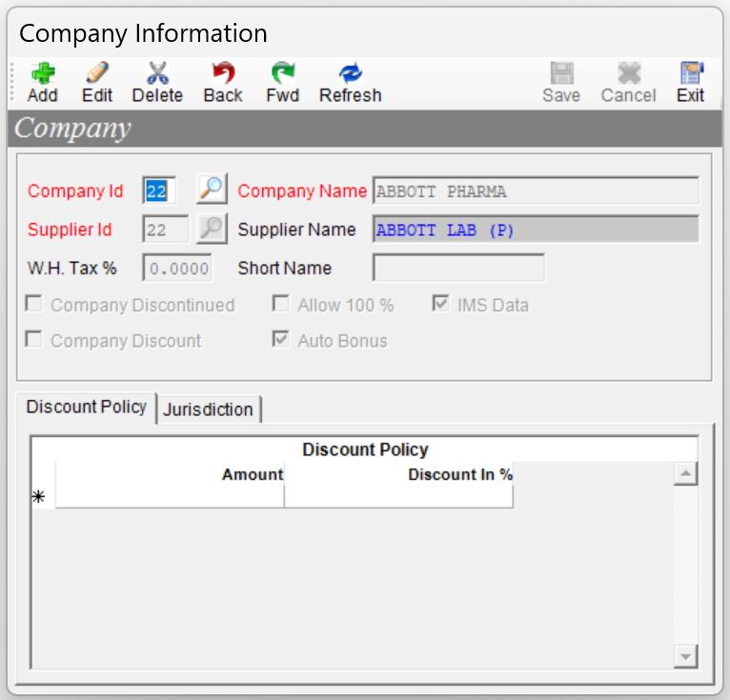
Task: Select the new row asterisk marker
Action: click(x=39, y=497)
